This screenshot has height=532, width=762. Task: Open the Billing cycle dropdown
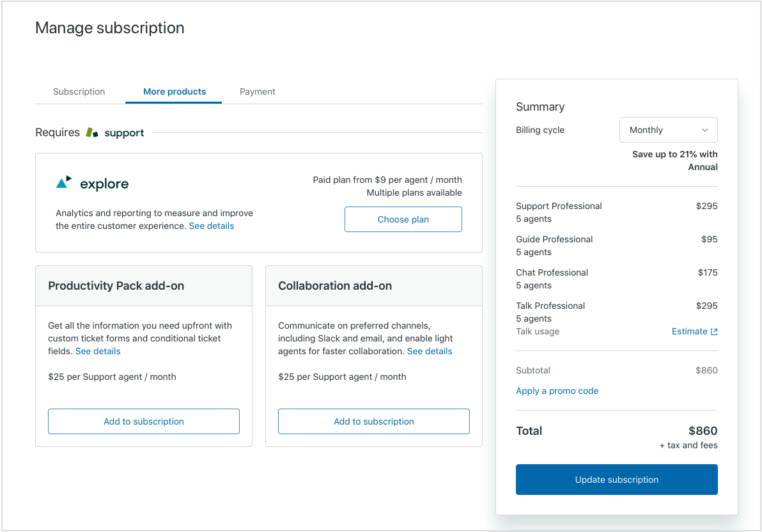point(668,130)
